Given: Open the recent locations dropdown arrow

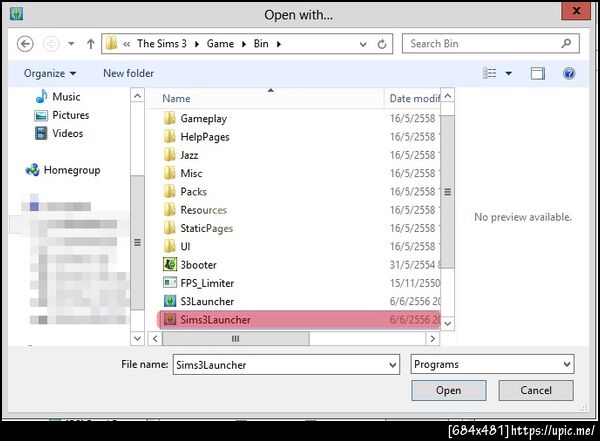Looking at the screenshot, I should (x=71, y=44).
